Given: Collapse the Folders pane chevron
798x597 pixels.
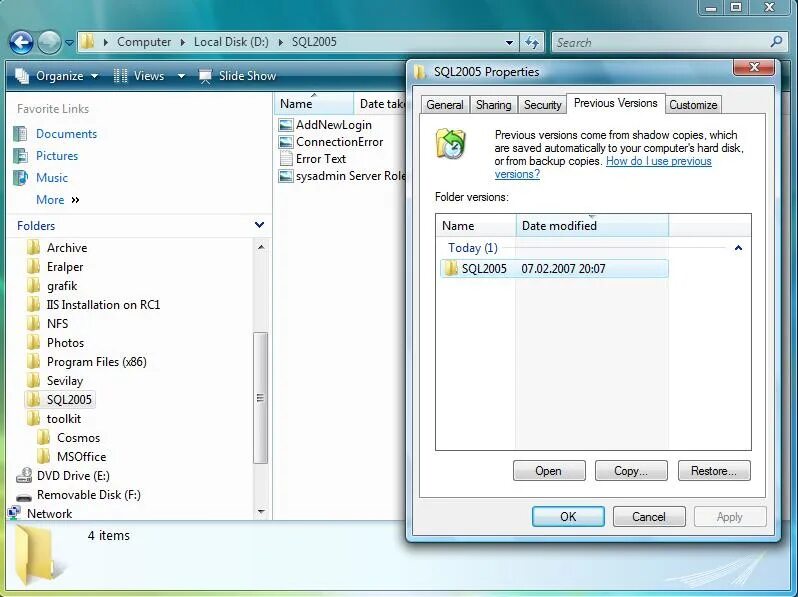Looking at the screenshot, I should coord(259,225).
